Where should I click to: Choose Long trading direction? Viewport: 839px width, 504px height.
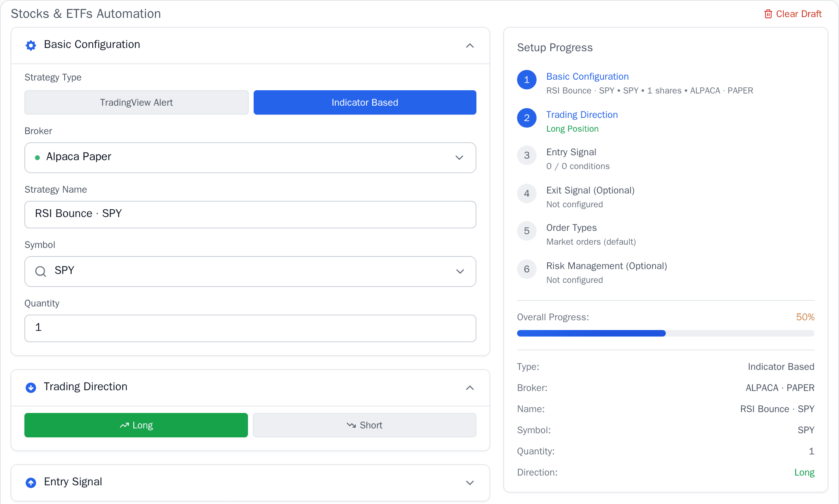point(136,425)
